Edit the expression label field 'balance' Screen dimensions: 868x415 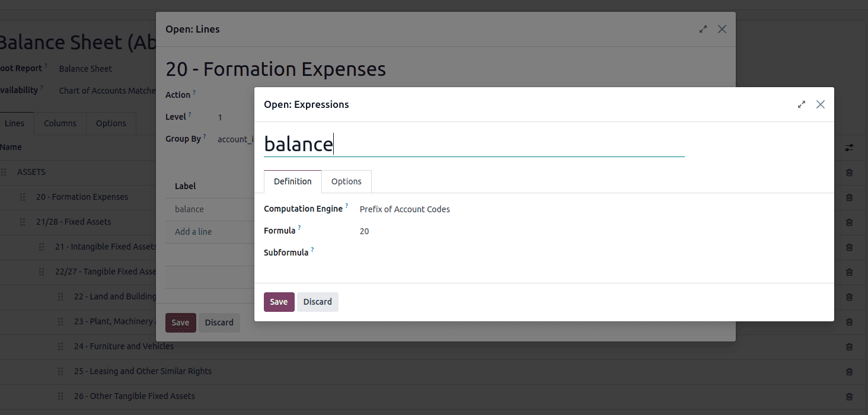tap(474, 144)
